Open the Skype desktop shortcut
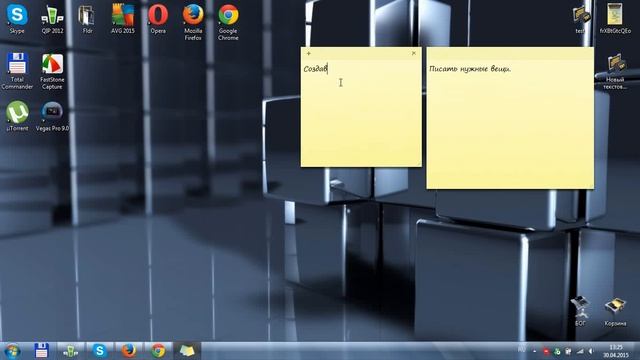The image size is (640, 360). point(17,18)
